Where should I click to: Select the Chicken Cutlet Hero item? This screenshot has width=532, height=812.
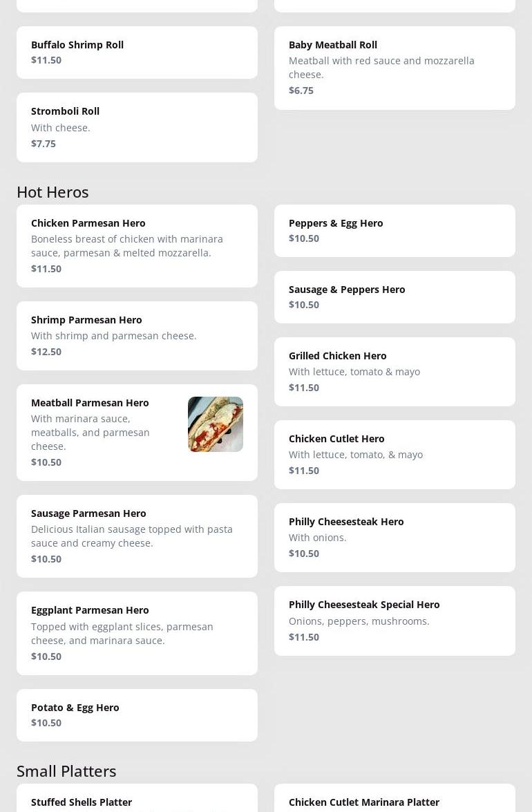click(x=395, y=454)
